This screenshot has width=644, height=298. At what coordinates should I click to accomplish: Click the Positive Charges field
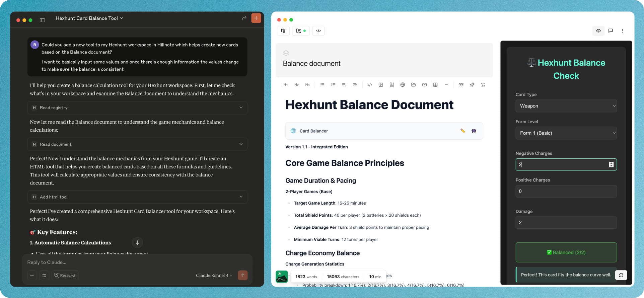[566, 191]
